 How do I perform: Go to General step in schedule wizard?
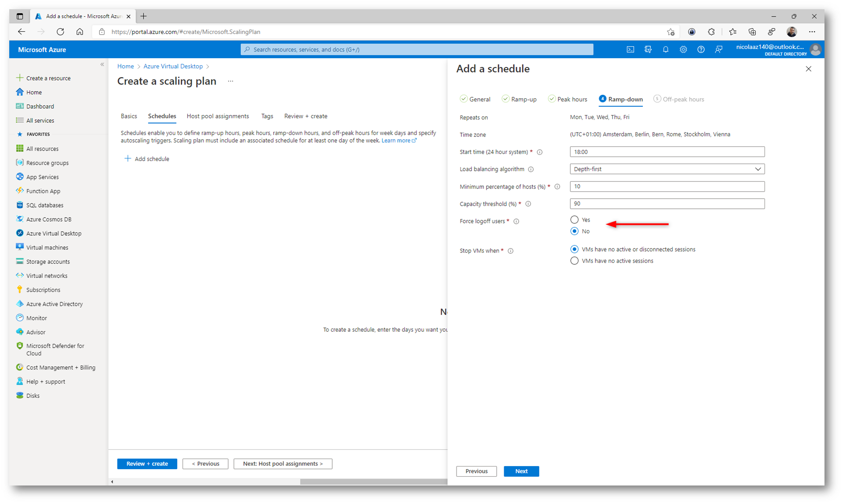click(x=475, y=99)
